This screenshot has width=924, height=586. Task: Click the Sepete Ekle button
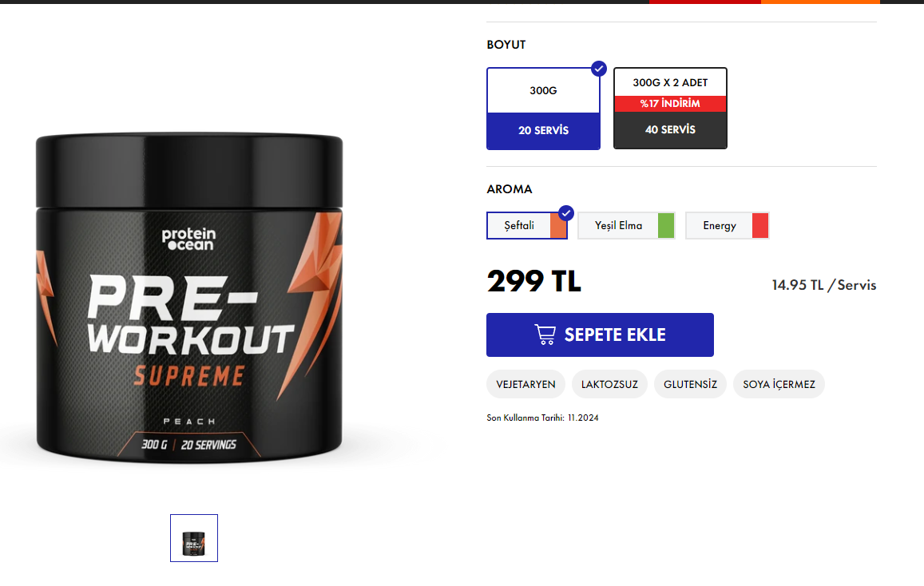coord(600,335)
